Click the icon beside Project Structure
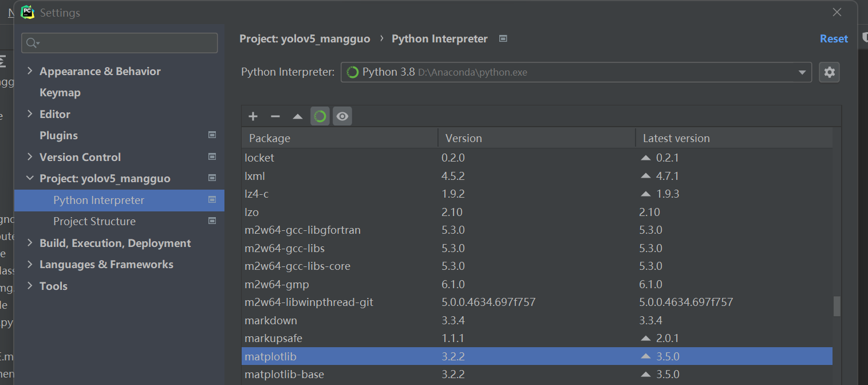This screenshot has width=868, height=385. pos(212,221)
